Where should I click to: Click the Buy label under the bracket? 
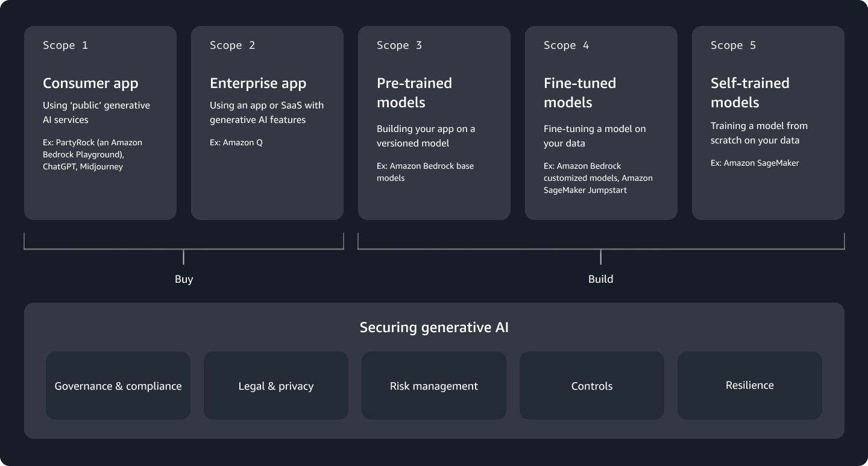pos(184,279)
